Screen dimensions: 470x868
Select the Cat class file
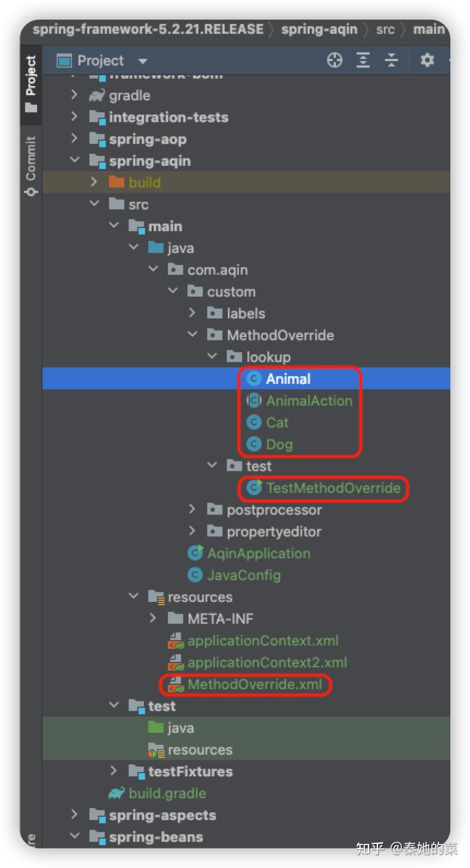click(x=277, y=423)
